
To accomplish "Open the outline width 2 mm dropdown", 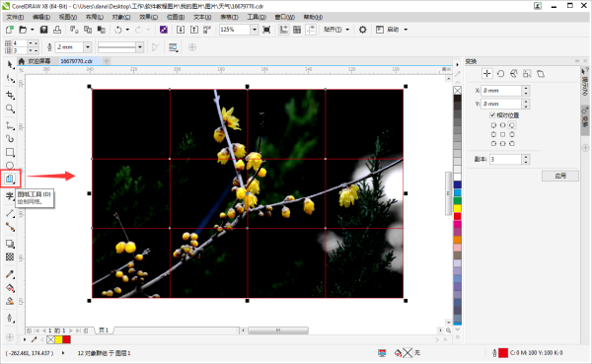I will [88, 47].
